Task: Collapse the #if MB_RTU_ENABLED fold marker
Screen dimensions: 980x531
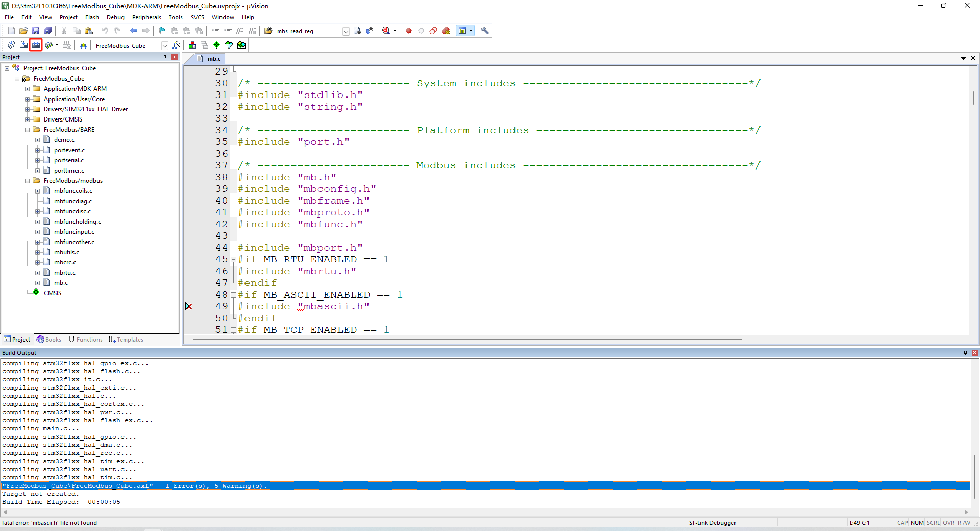Action: point(233,260)
